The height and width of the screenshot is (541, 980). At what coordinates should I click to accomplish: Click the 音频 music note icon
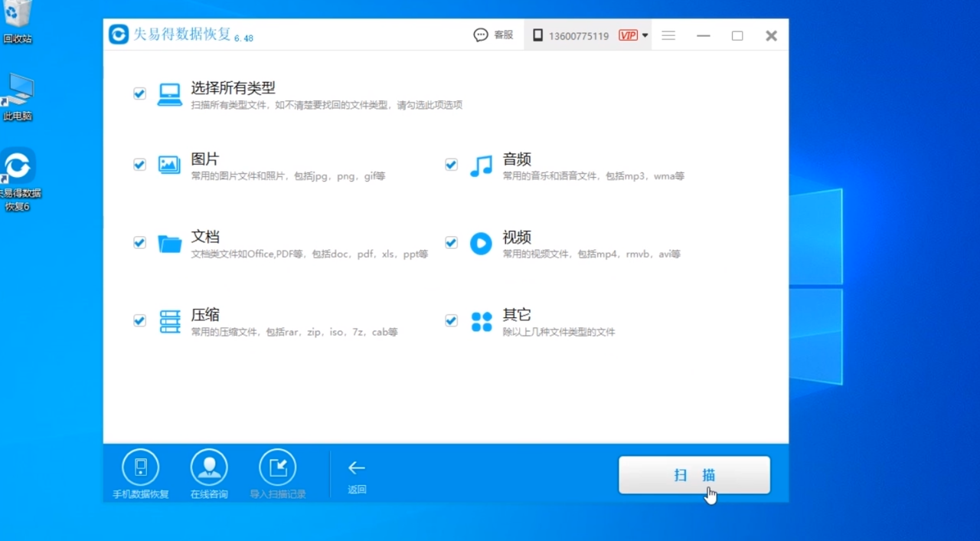481,164
